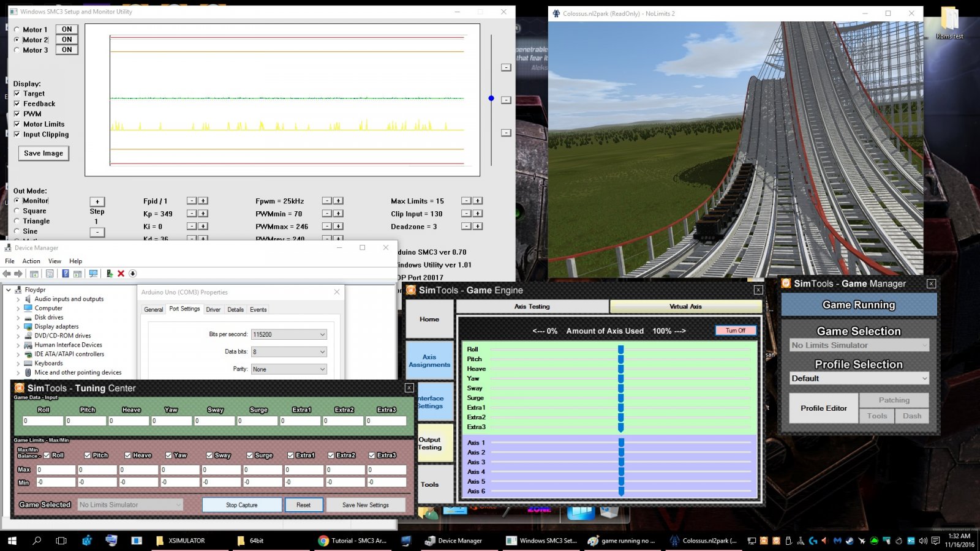
Task: Open the Parity dropdown
Action: pyautogui.click(x=288, y=369)
